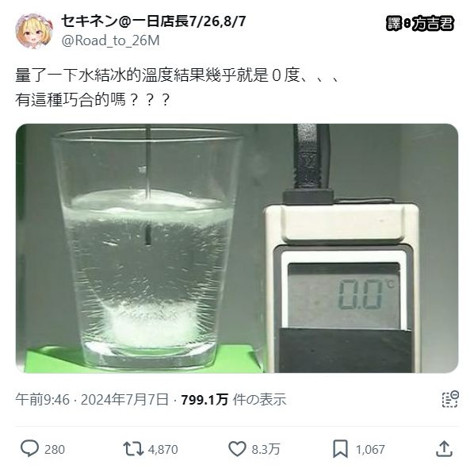Click the 280 replies count
Image resolution: width=474 pixels, height=476 pixels.
coord(55,450)
